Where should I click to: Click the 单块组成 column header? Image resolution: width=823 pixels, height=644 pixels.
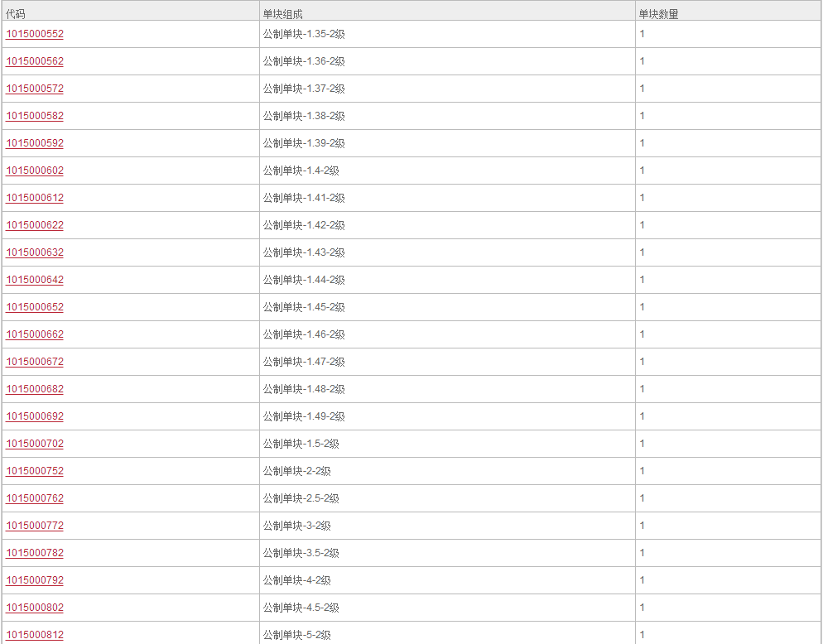(x=283, y=14)
